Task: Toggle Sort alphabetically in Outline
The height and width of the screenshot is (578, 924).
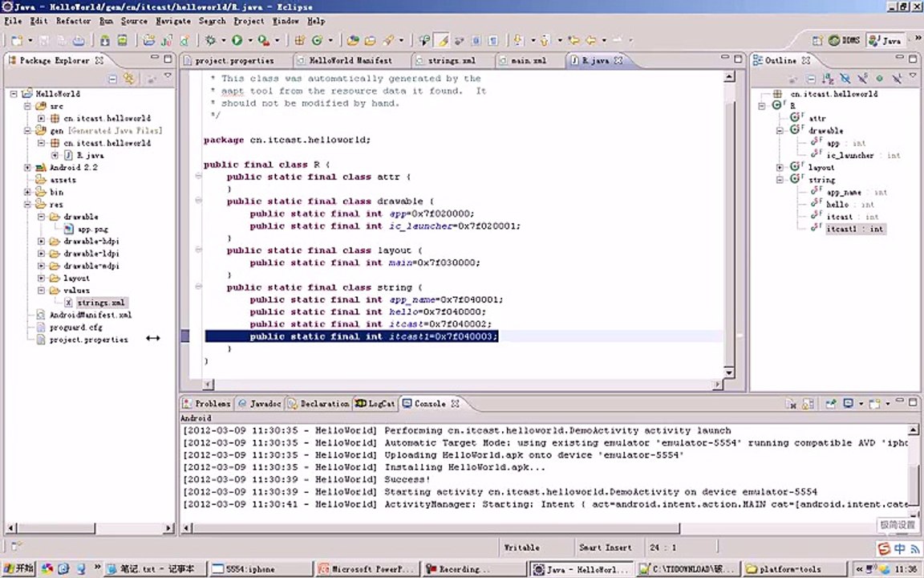Action: click(x=828, y=78)
